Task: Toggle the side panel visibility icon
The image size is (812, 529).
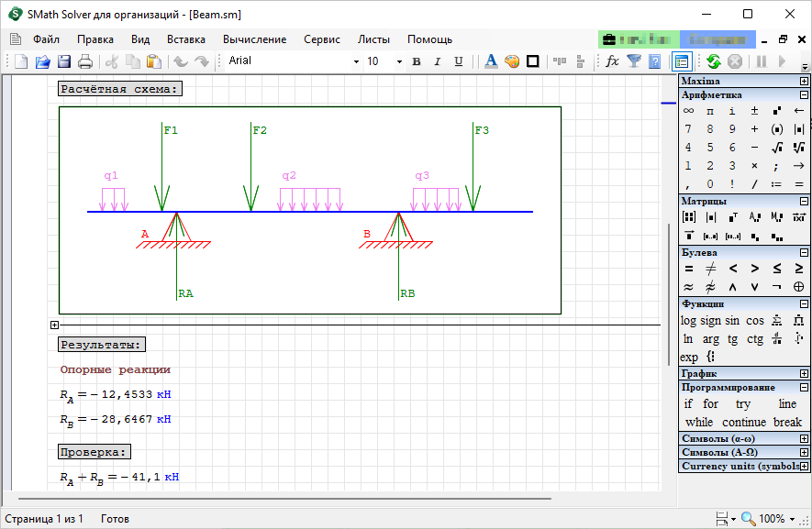Action: (682, 61)
